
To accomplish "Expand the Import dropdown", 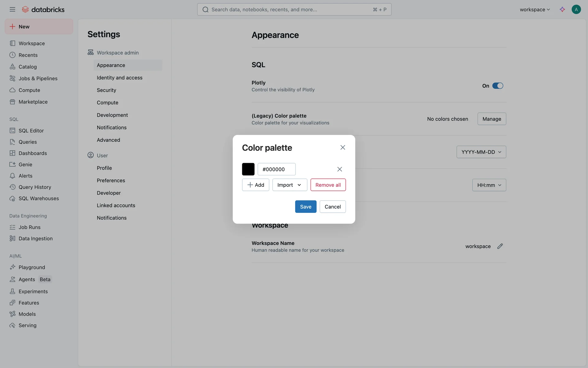I will 289,185.
